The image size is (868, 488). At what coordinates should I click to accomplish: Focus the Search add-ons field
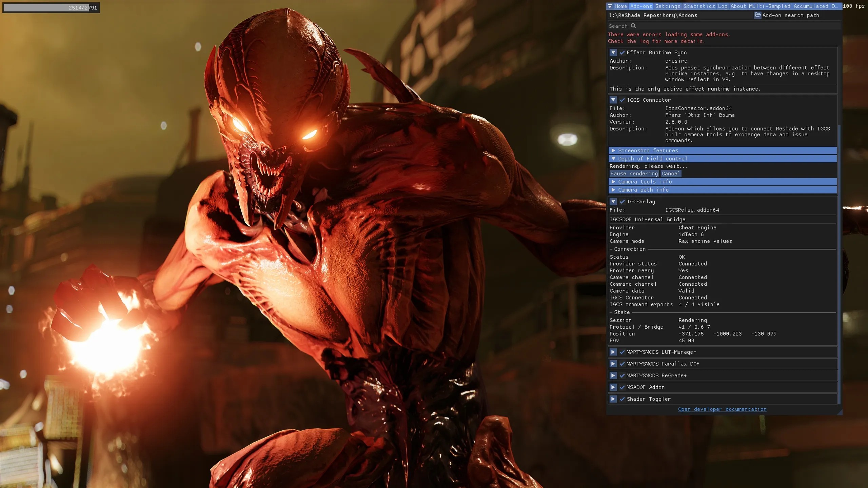pos(724,26)
